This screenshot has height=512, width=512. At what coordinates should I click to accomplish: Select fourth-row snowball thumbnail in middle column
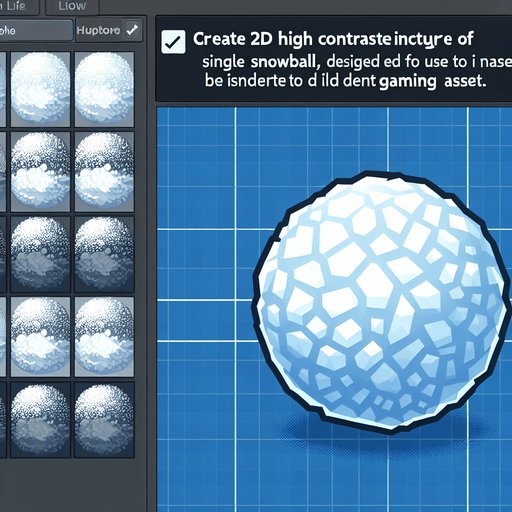point(40,337)
